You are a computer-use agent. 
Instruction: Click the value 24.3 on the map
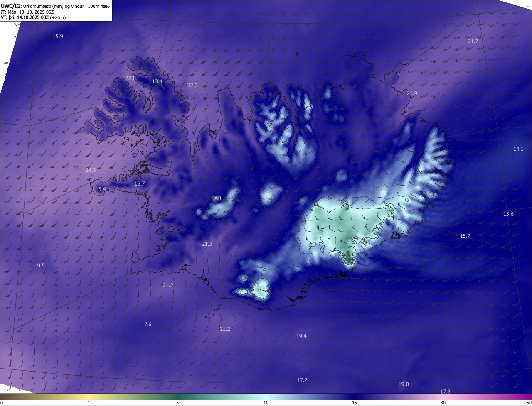coord(91,170)
